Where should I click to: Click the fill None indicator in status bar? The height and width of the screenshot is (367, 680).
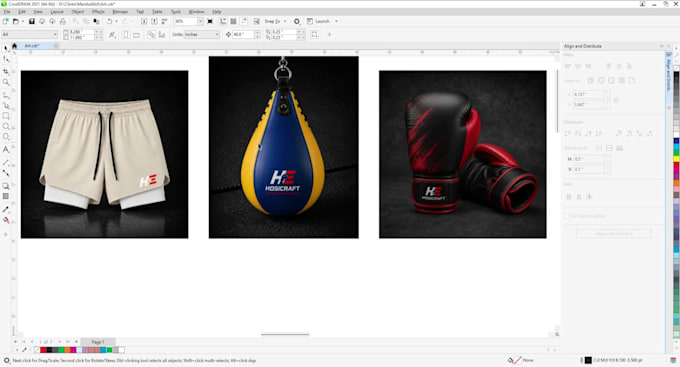click(x=521, y=360)
